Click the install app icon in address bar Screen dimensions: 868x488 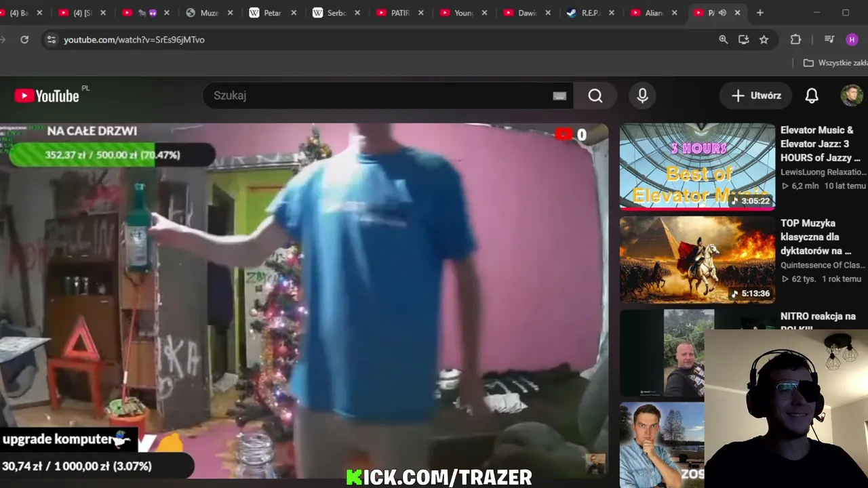(744, 40)
